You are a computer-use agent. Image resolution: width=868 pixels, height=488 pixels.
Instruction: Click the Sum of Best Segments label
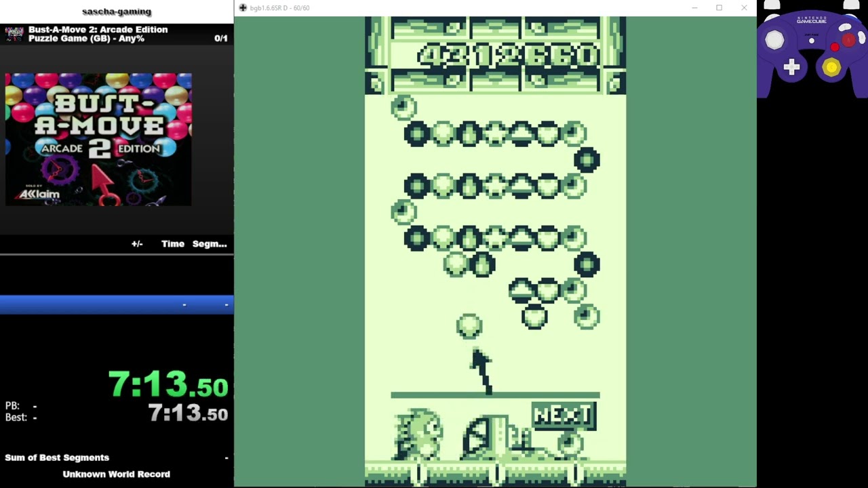(x=57, y=457)
